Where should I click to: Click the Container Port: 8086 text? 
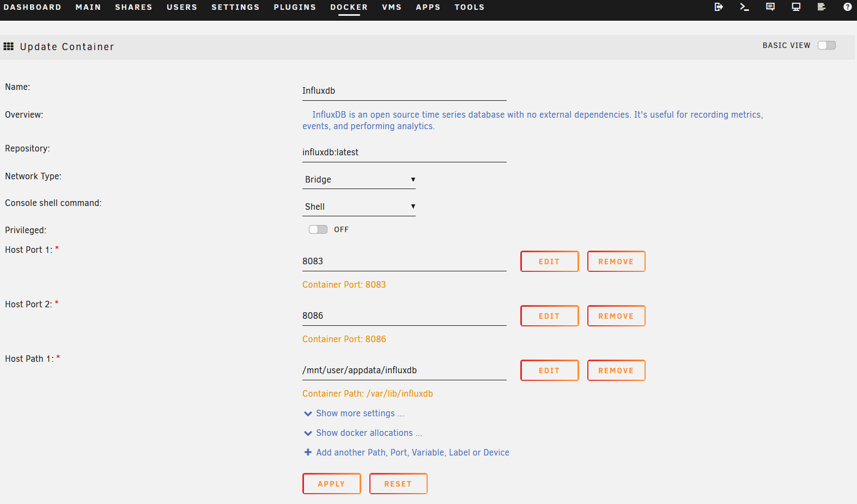(344, 339)
